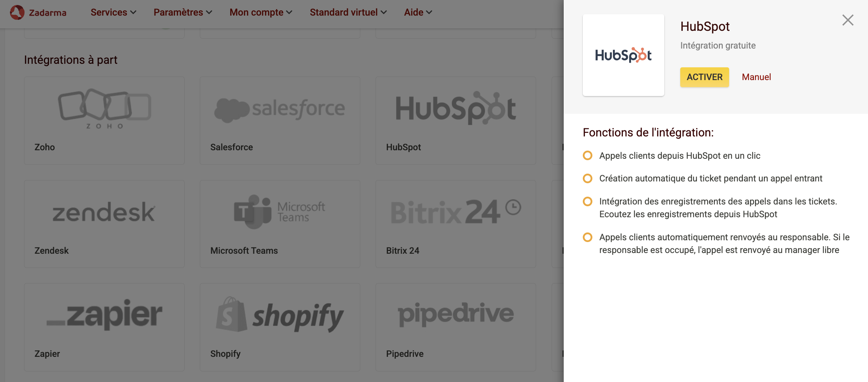Open the Zoho integration card
The height and width of the screenshot is (382, 868).
[104, 120]
